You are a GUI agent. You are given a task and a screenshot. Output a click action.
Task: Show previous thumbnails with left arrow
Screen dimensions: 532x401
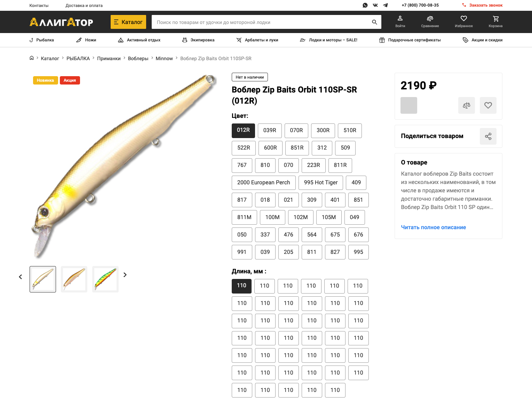(x=21, y=277)
